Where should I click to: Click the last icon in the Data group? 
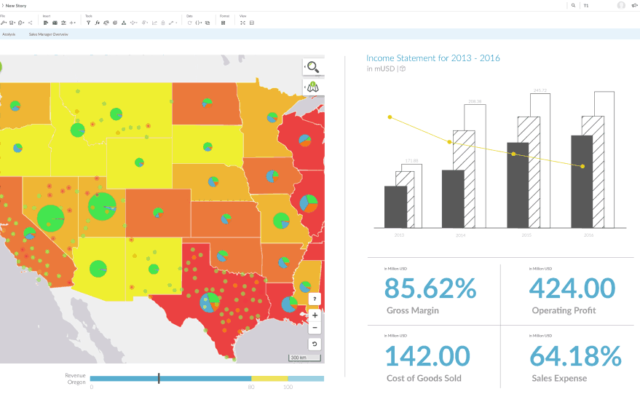[x=207, y=23]
